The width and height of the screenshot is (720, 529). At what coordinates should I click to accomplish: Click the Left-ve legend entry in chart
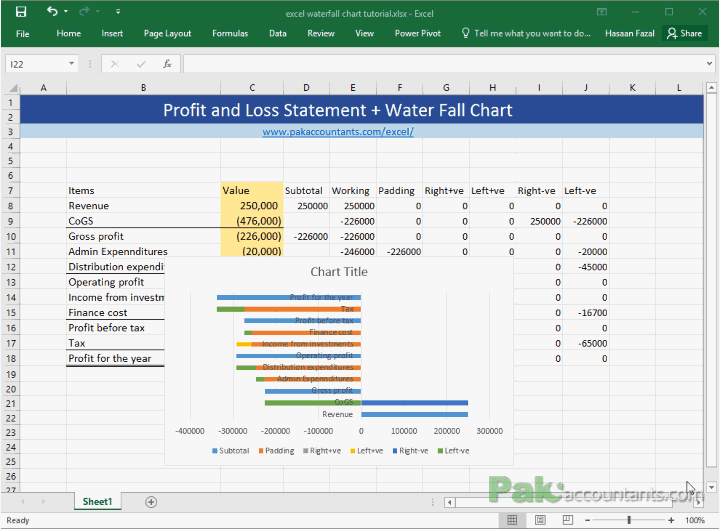point(454,451)
